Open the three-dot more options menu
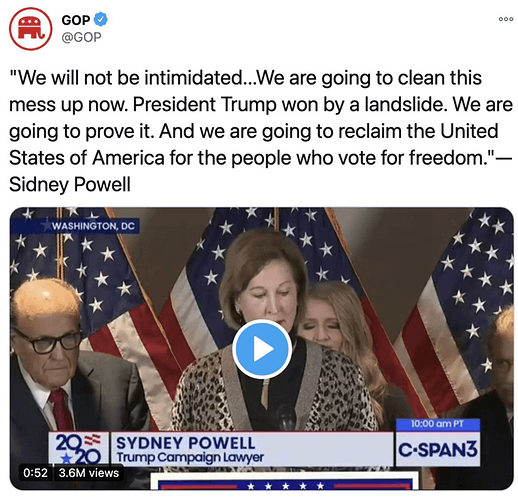 [x=506, y=19]
